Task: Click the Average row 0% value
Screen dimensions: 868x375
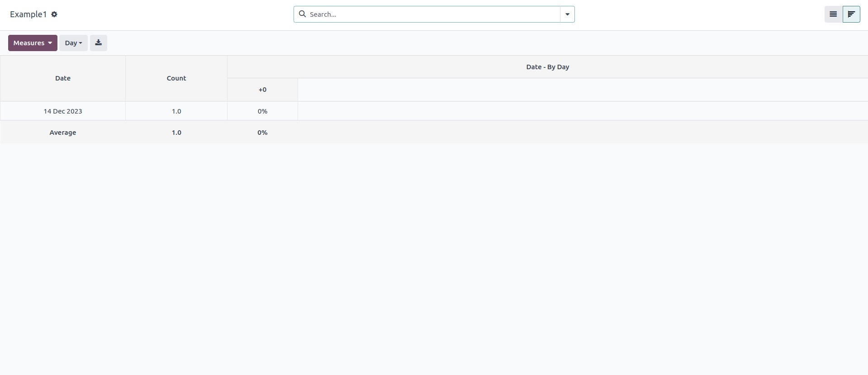Action: click(262, 133)
